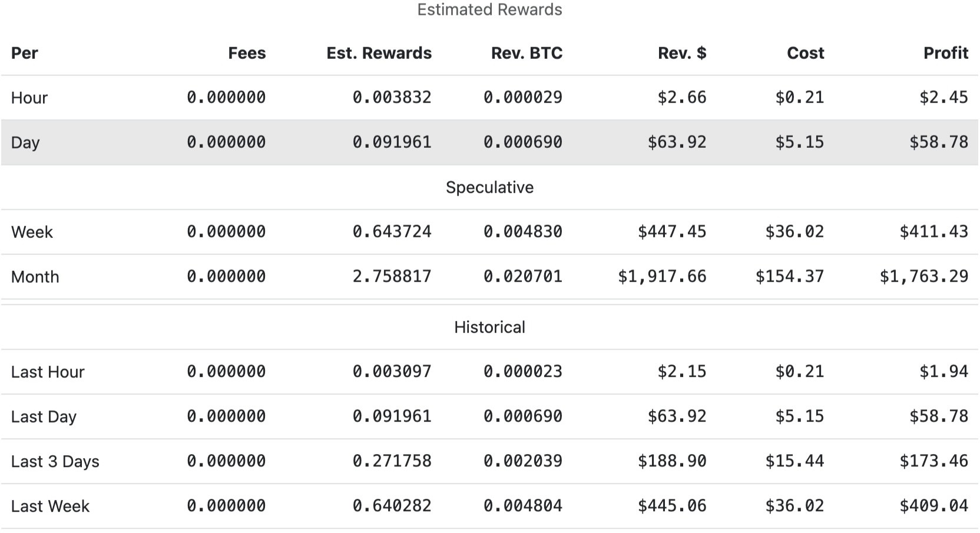The height and width of the screenshot is (533, 980).
Task: Click the Month row label
Action: [x=35, y=277]
